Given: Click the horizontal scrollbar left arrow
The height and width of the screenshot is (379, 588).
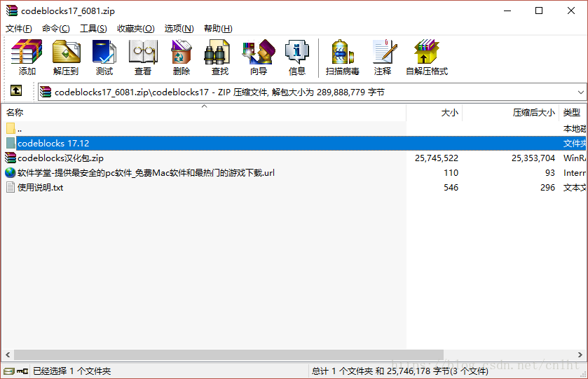Looking at the screenshot, I should pos(8,354).
